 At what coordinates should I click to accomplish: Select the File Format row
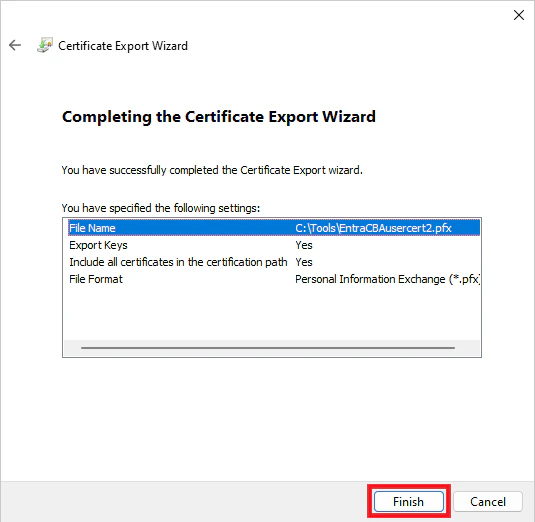(274, 279)
